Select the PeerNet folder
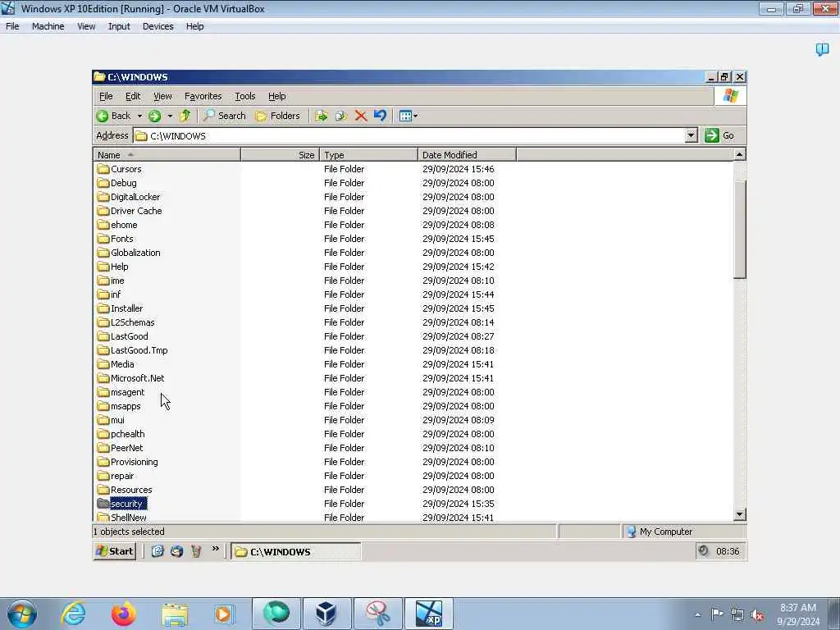Image resolution: width=840 pixels, height=630 pixels. point(120,447)
